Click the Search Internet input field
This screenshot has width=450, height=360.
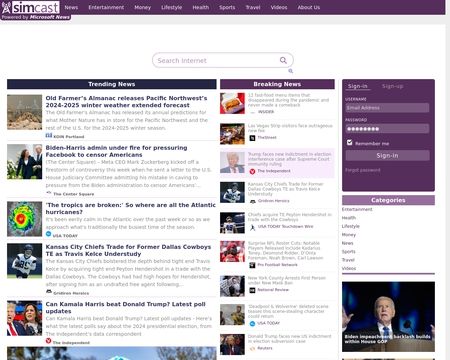pos(217,60)
